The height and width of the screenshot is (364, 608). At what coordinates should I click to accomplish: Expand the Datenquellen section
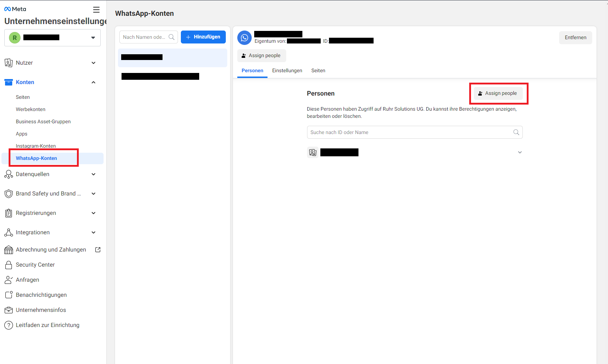[x=93, y=174]
